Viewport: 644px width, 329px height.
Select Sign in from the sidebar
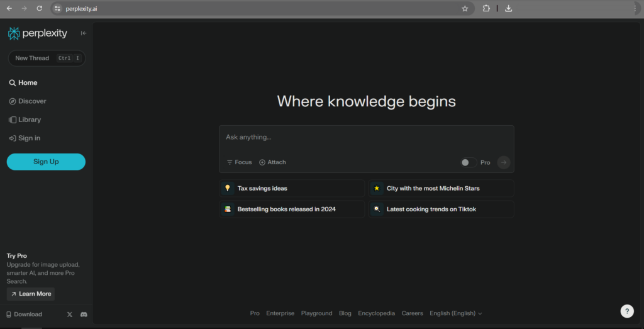click(x=25, y=138)
